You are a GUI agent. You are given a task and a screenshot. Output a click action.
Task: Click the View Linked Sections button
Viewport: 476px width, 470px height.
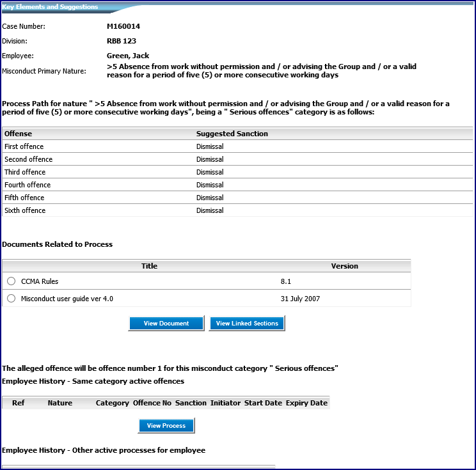tap(247, 323)
